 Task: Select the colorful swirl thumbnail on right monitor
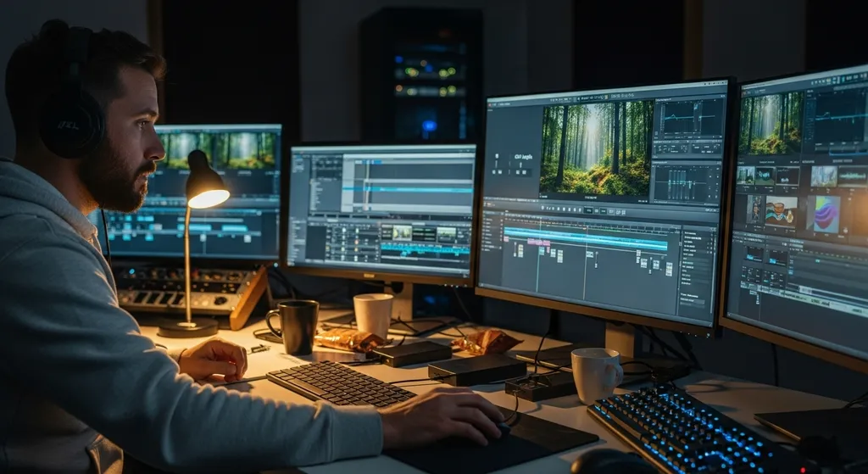coord(825,212)
